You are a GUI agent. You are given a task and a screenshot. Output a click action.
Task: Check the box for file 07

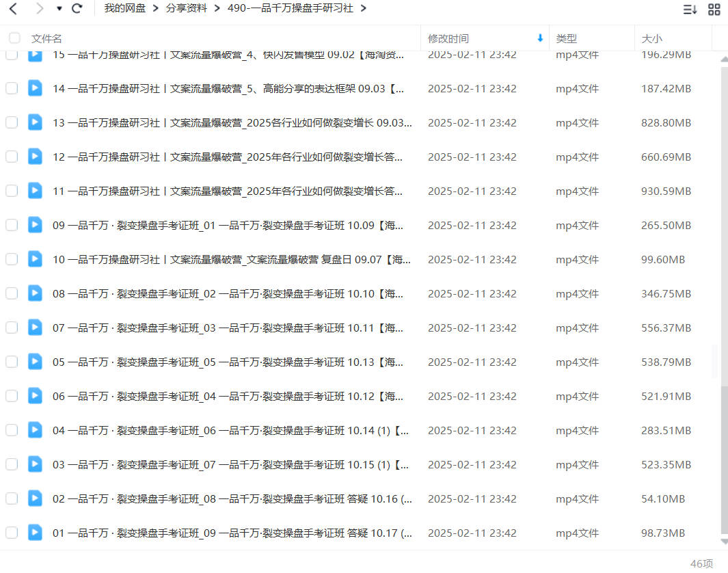(x=12, y=328)
